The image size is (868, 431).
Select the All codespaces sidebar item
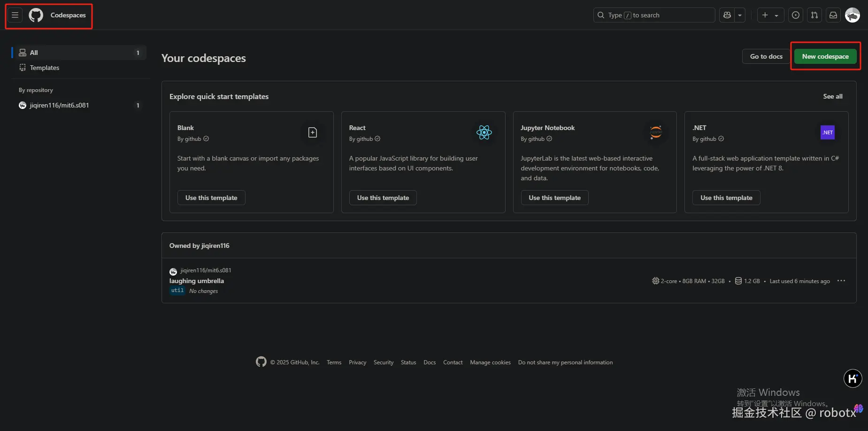pos(78,53)
